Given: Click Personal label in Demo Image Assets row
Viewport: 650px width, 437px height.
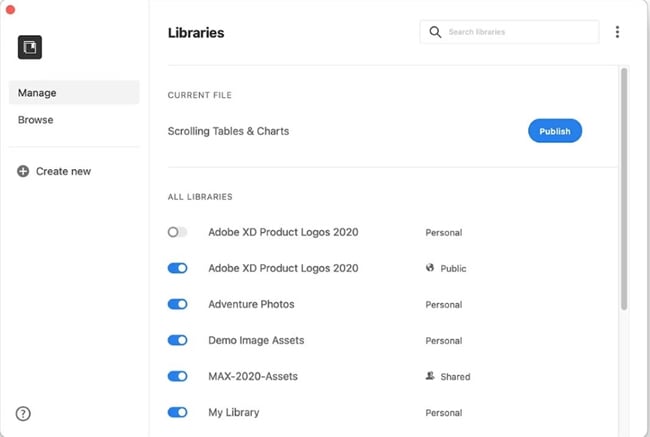Looking at the screenshot, I should (x=444, y=341).
